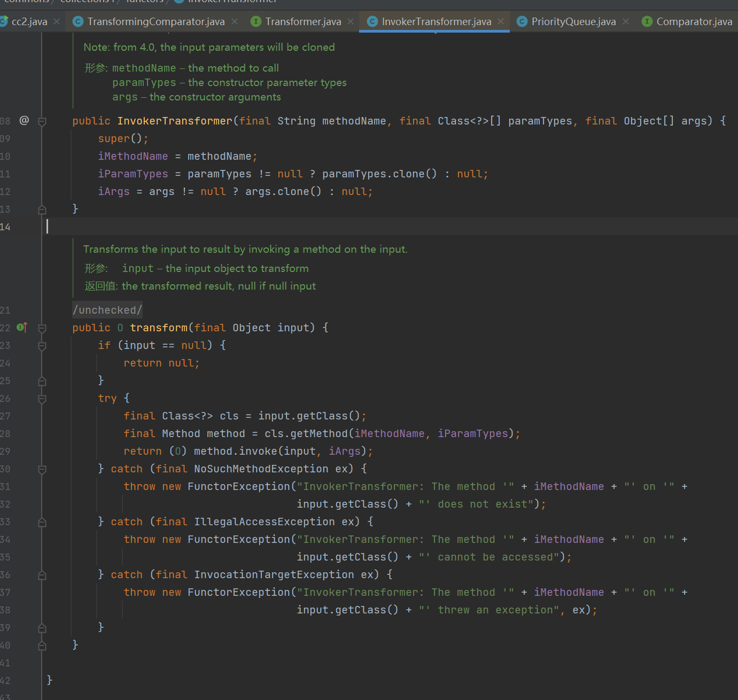Click the Method type in the local declaration
This screenshot has width=738, height=700.
click(181, 433)
